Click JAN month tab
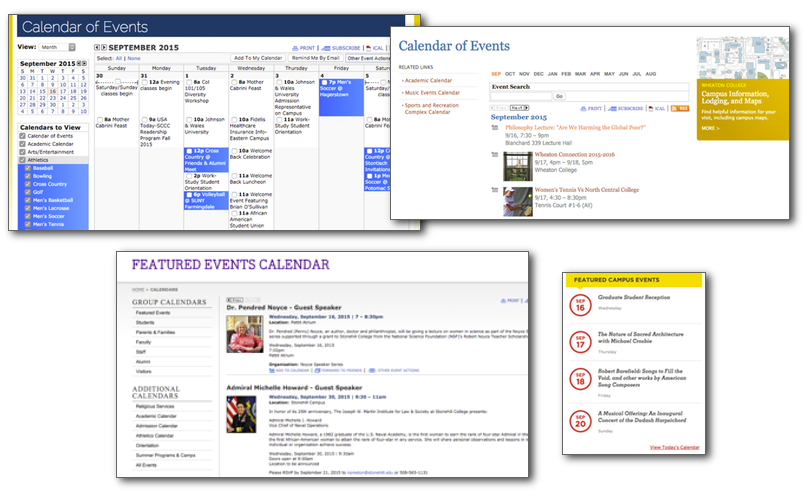This screenshot has height=497, width=809. click(x=553, y=74)
